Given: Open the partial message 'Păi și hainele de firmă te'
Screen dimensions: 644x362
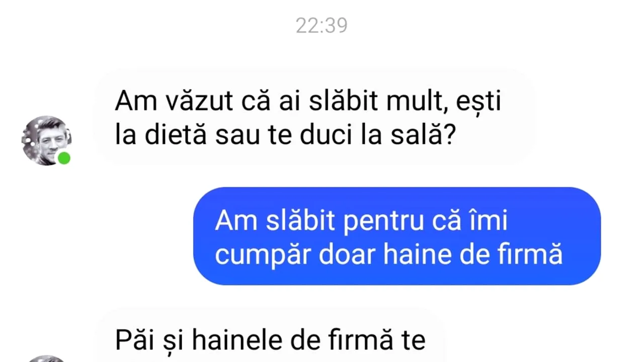Looking at the screenshot, I should point(270,340).
